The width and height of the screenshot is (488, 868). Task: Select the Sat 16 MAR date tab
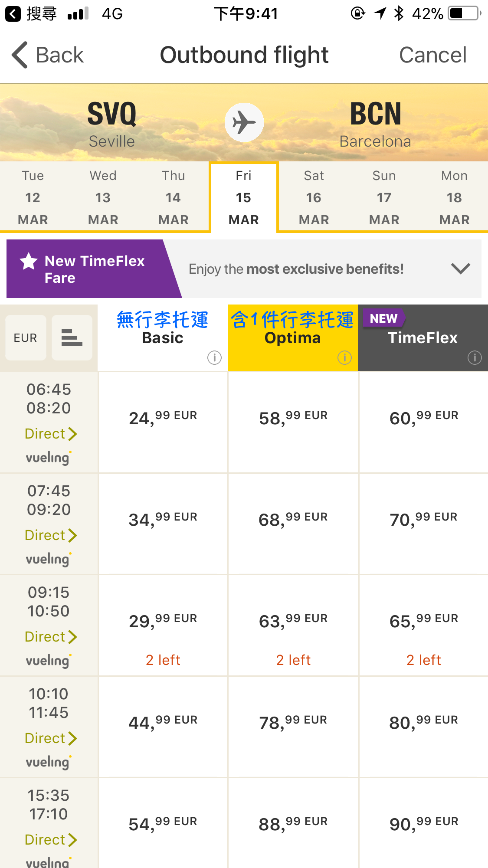tap(314, 197)
